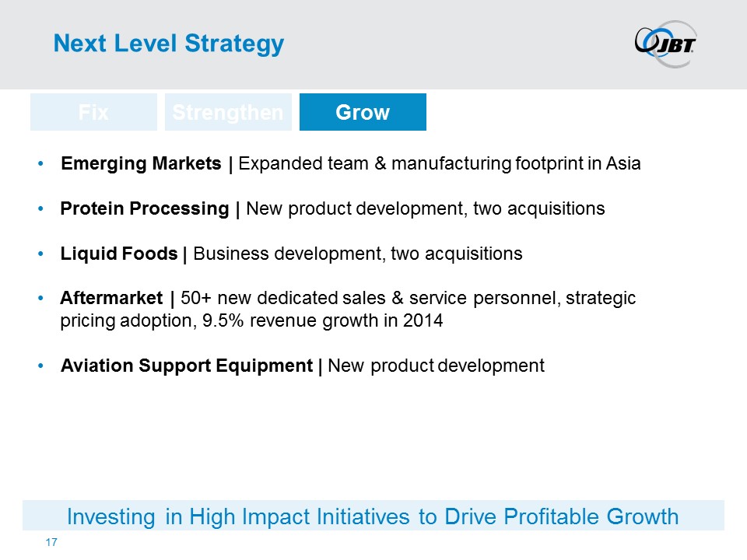This screenshot has width=747, height=560.
Task: Click the Investing in High Impact Initiatives banner
Action: [x=373, y=516]
